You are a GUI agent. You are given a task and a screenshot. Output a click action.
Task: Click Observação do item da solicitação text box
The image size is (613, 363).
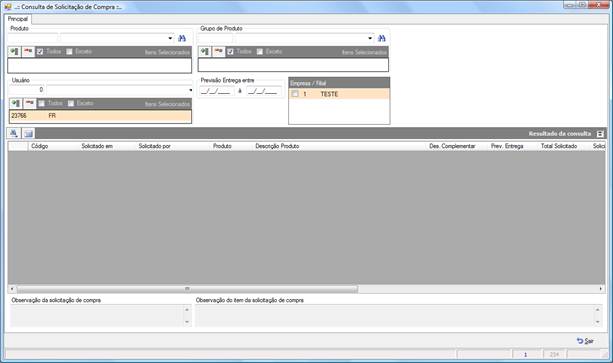pos(394,316)
